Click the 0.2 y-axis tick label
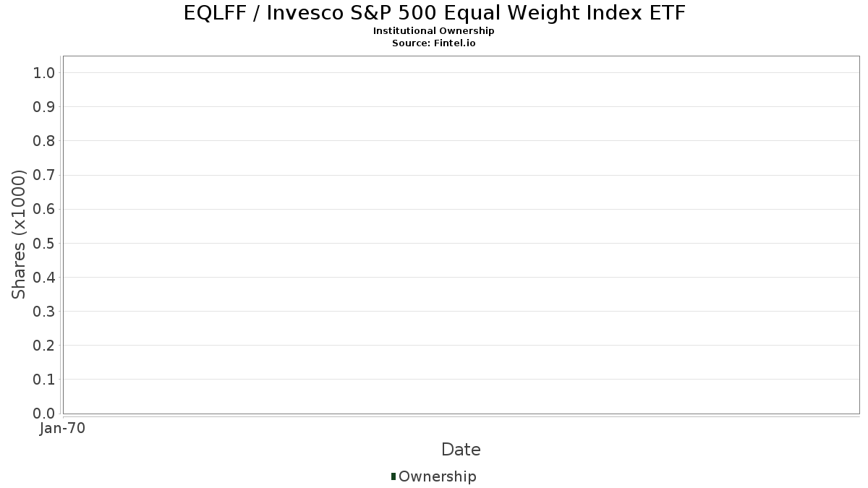This screenshot has width=868, height=488. [x=44, y=346]
